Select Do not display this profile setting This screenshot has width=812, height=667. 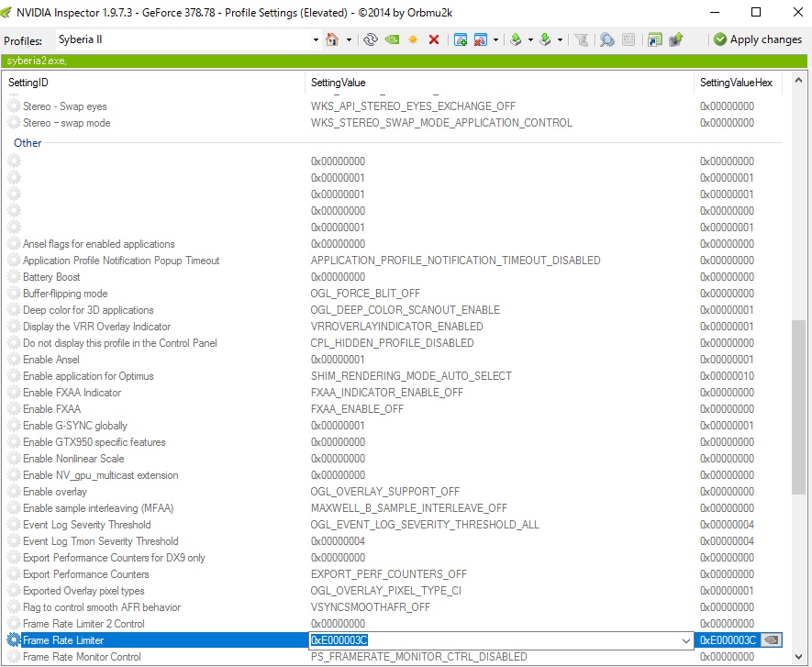(119, 343)
